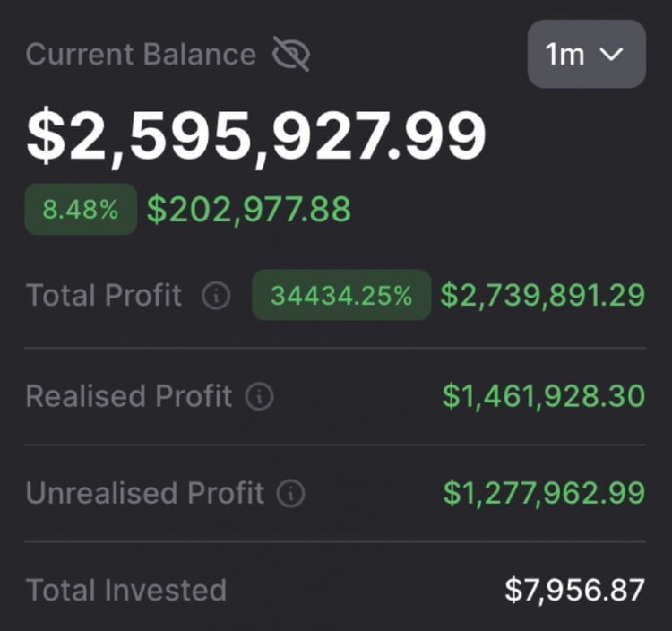Click the $7,956.87 invested amount
672x631 pixels.
click(575, 590)
